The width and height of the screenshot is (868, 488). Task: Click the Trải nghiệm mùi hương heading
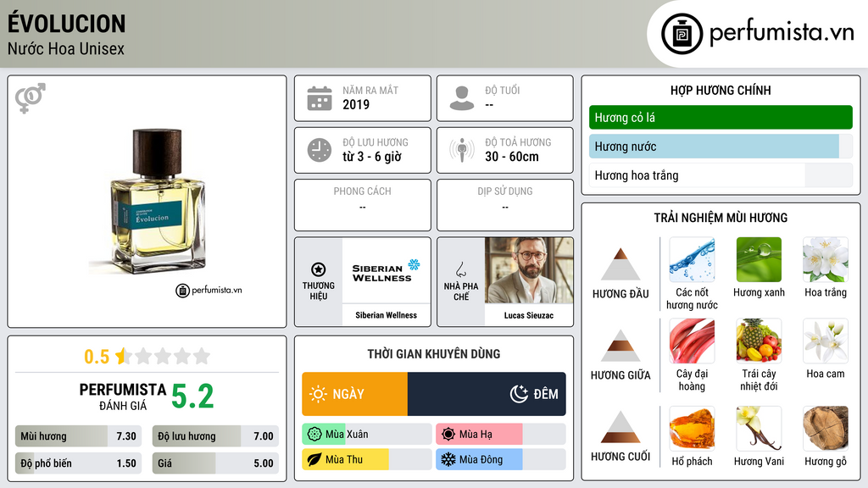coord(721,218)
